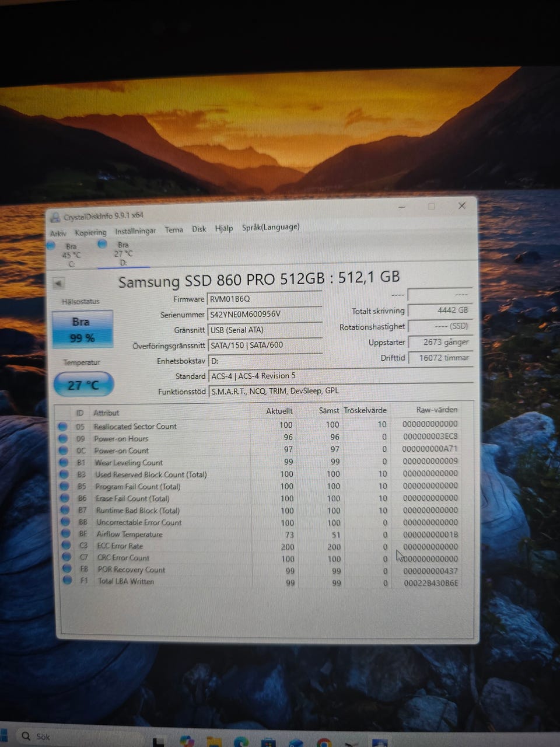Screen dimensions: 560x747
Task: Open the Hjälp menu
Action: (224, 228)
